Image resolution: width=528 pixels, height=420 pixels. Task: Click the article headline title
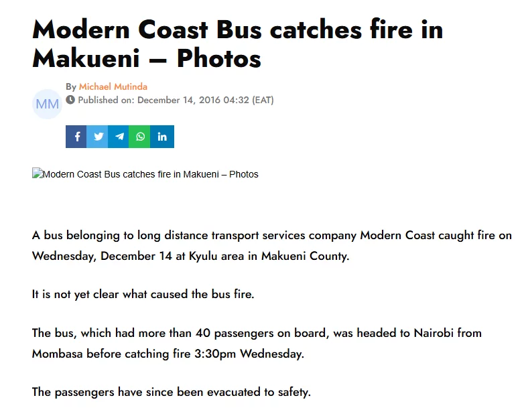pos(237,44)
